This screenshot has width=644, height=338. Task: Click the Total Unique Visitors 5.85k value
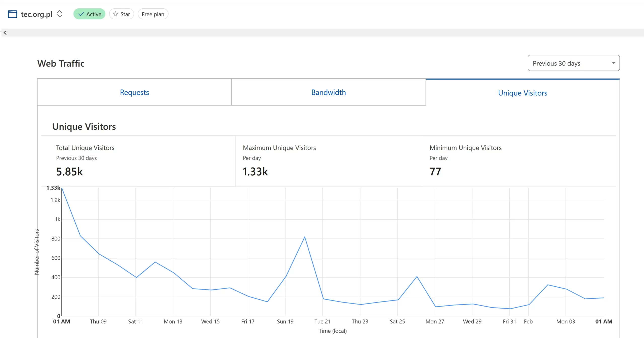(x=69, y=172)
